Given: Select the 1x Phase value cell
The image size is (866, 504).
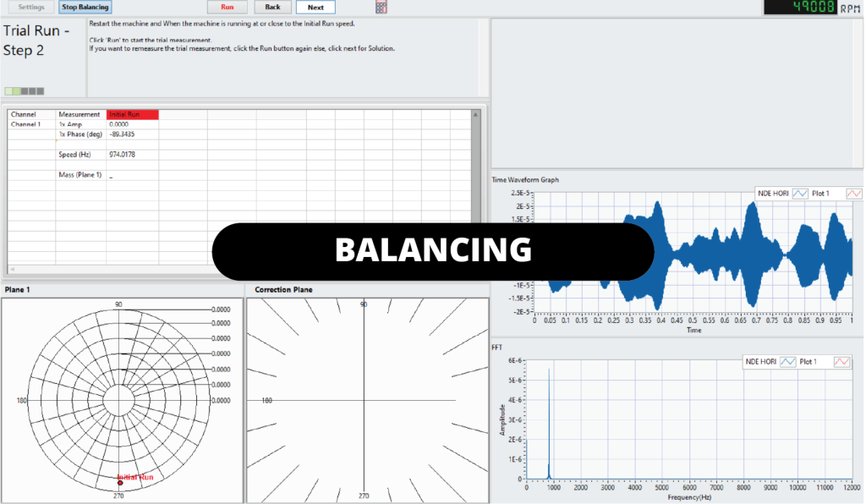Looking at the screenshot, I should pos(132,134).
